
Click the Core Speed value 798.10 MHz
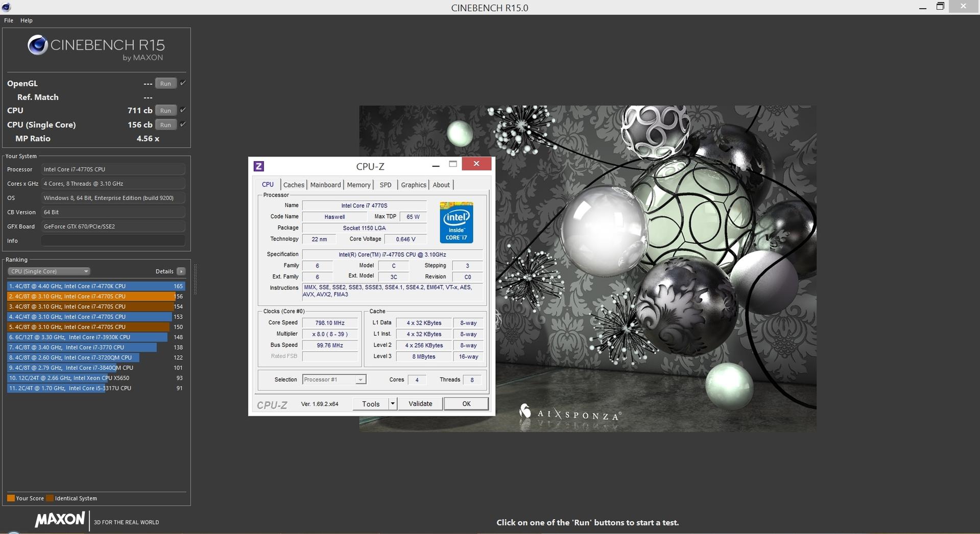[x=330, y=323]
